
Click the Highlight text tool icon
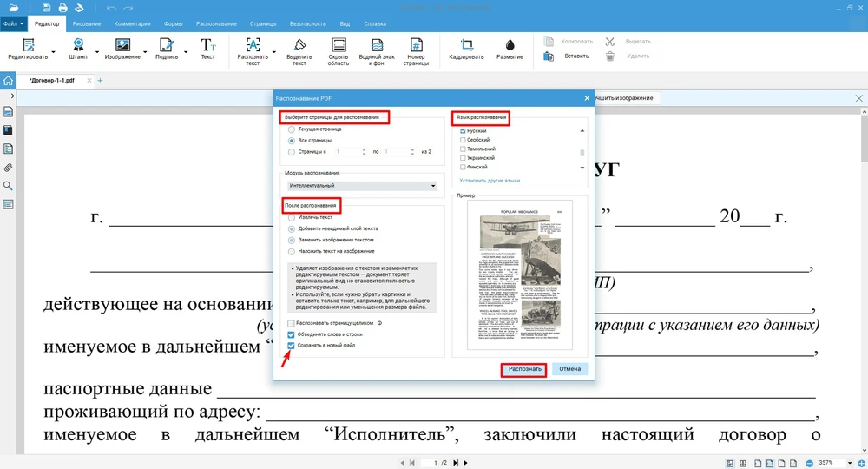pyautogui.click(x=299, y=45)
